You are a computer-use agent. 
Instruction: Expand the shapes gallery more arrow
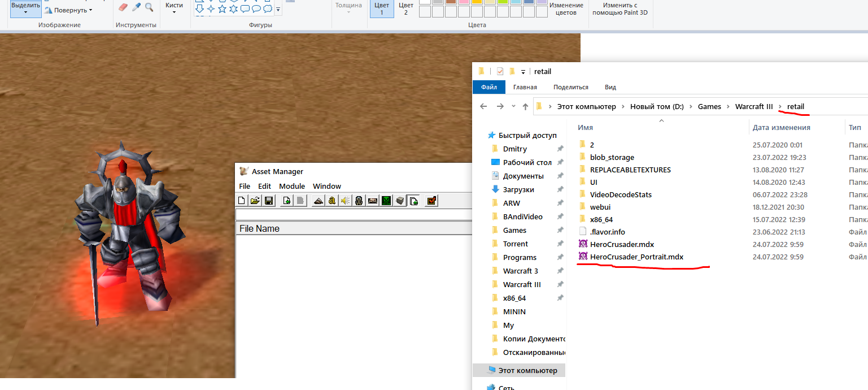click(x=278, y=9)
